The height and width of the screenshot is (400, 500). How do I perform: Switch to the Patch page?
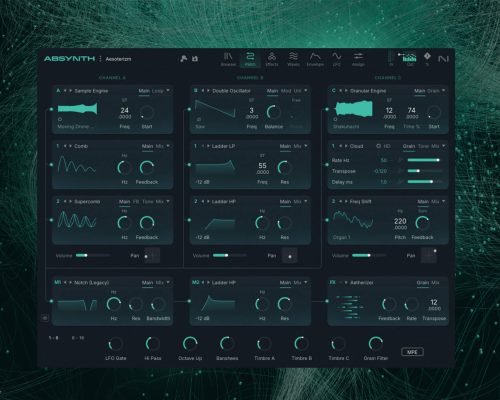click(250, 59)
